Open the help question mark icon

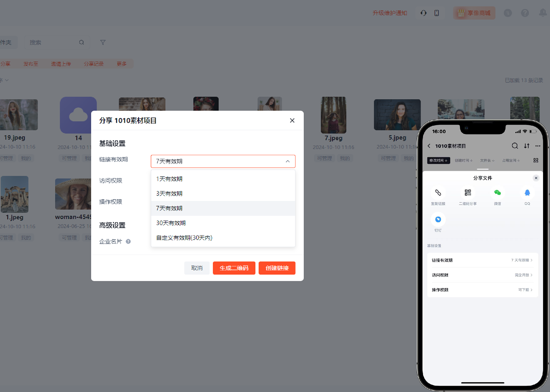point(525,13)
